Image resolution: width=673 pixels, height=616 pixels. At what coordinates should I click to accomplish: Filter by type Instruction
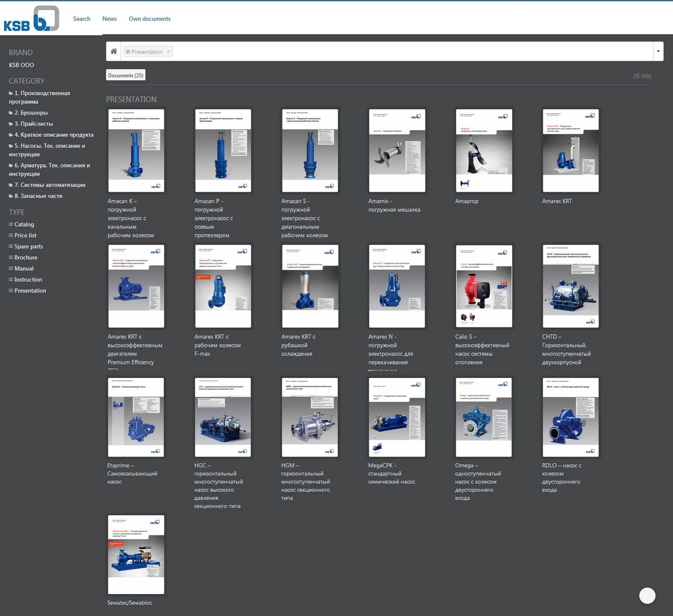(x=25, y=279)
